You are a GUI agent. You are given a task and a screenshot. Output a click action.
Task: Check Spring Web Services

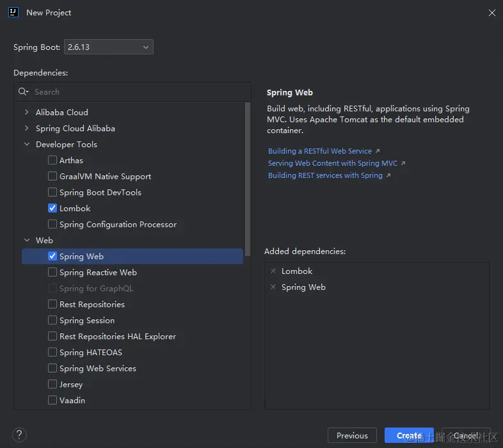click(52, 368)
